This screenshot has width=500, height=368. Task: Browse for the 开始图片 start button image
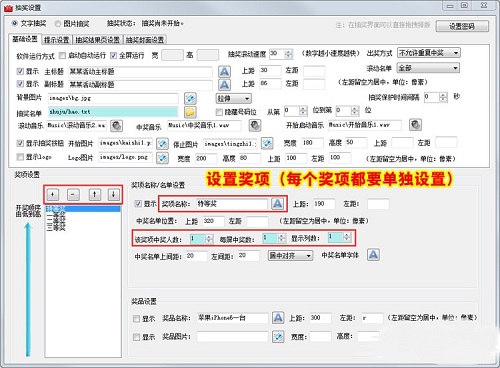pyautogui.click(x=162, y=144)
